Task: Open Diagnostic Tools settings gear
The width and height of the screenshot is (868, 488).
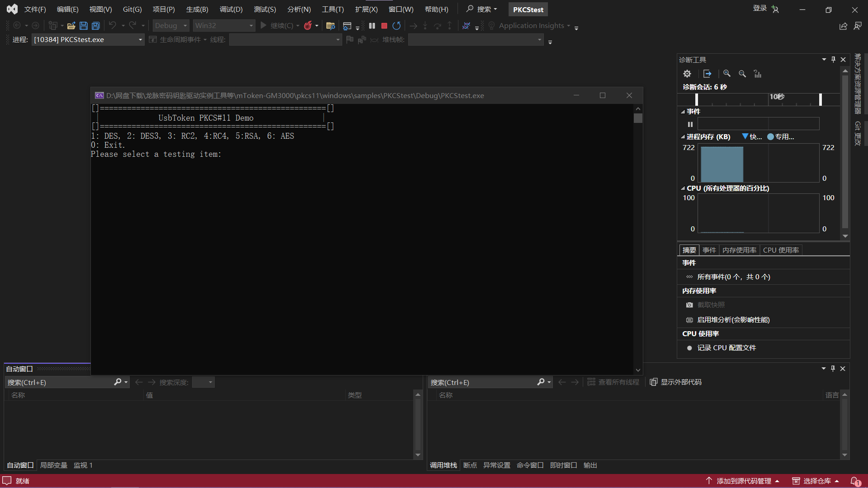Action: click(x=687, y=74)
